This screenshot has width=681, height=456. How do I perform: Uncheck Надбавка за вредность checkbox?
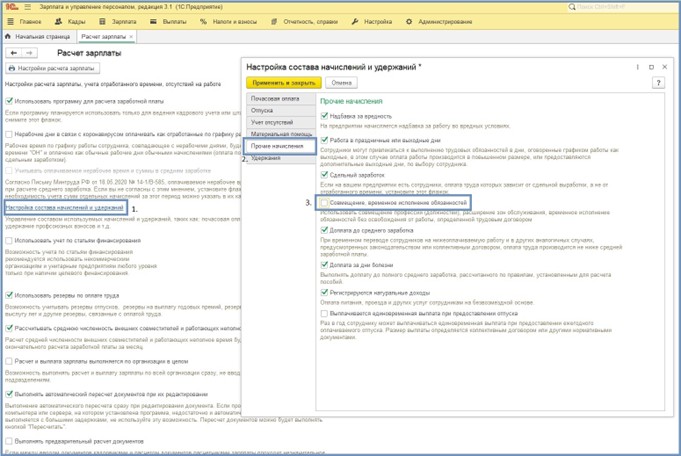tap(325, 116)
